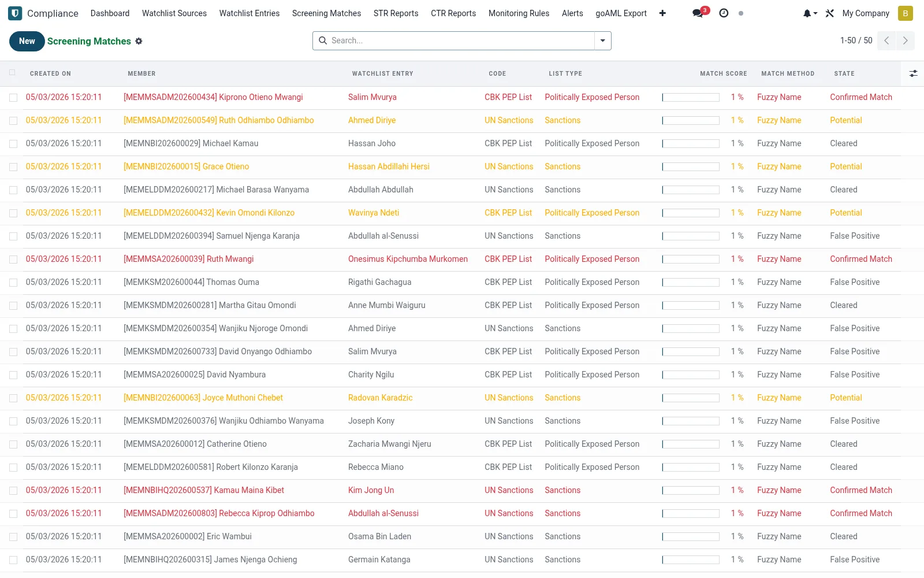
Task: Open the Watchlist Entries menu
Action: pos(249,13)
